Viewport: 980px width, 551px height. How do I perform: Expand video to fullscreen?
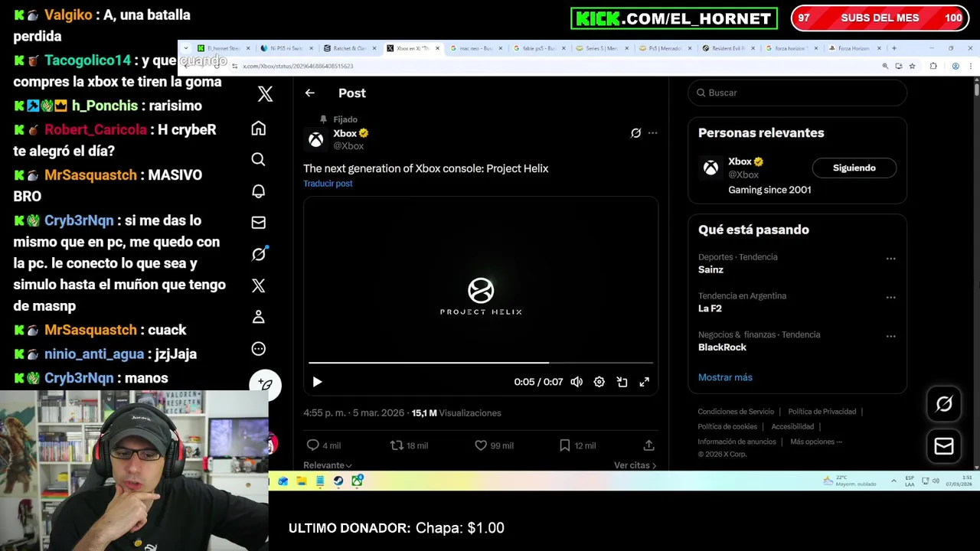click(x=645, y=382)
